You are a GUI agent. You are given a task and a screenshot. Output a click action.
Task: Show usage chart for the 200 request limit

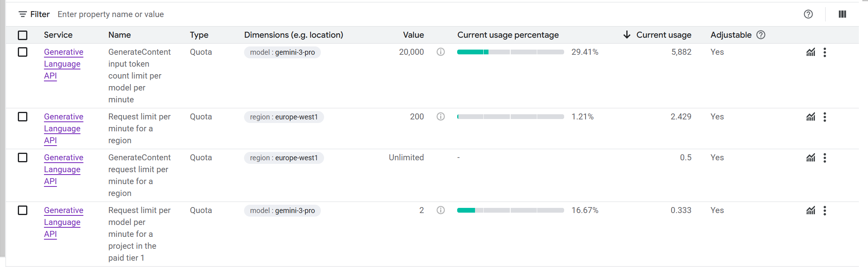pos(811,117)
